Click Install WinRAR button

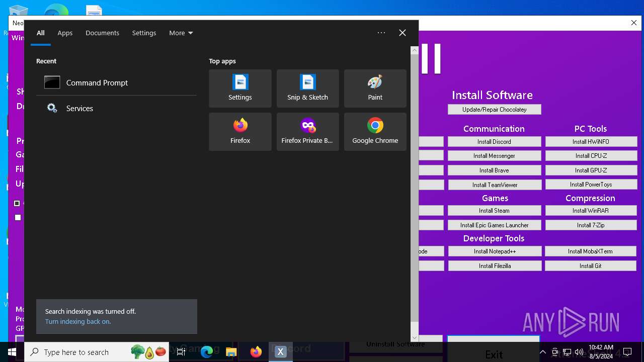591,211
